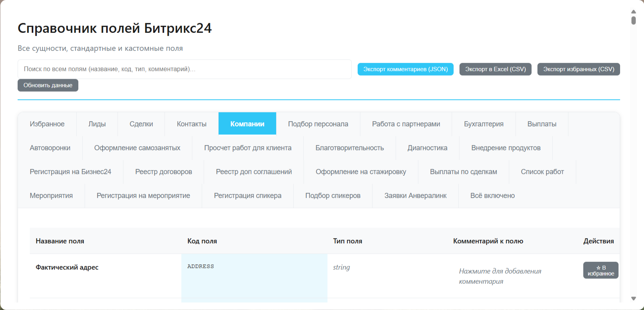644x310 pixels.
Task: Click the ADDRESS field code cell
Action: tap(254, 276)
